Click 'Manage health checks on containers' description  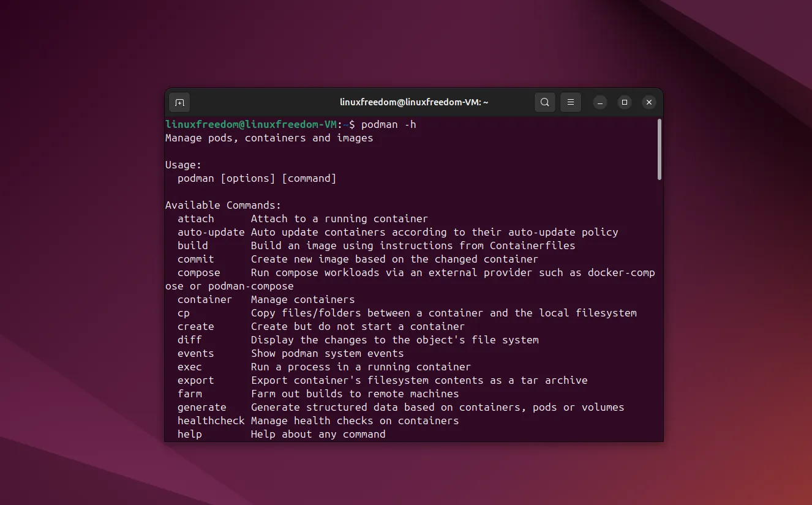click(x=355, y=421)
